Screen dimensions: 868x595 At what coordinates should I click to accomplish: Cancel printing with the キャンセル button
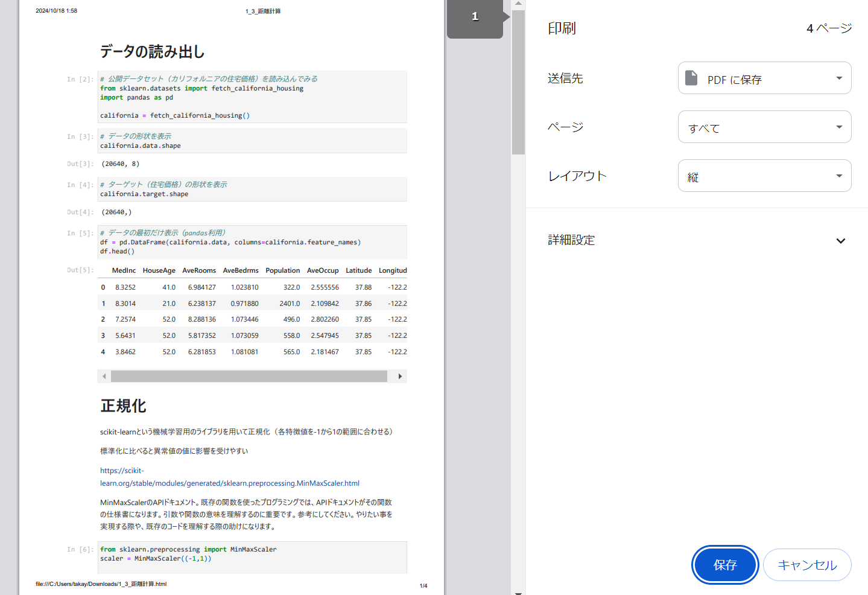click(807, 565)
